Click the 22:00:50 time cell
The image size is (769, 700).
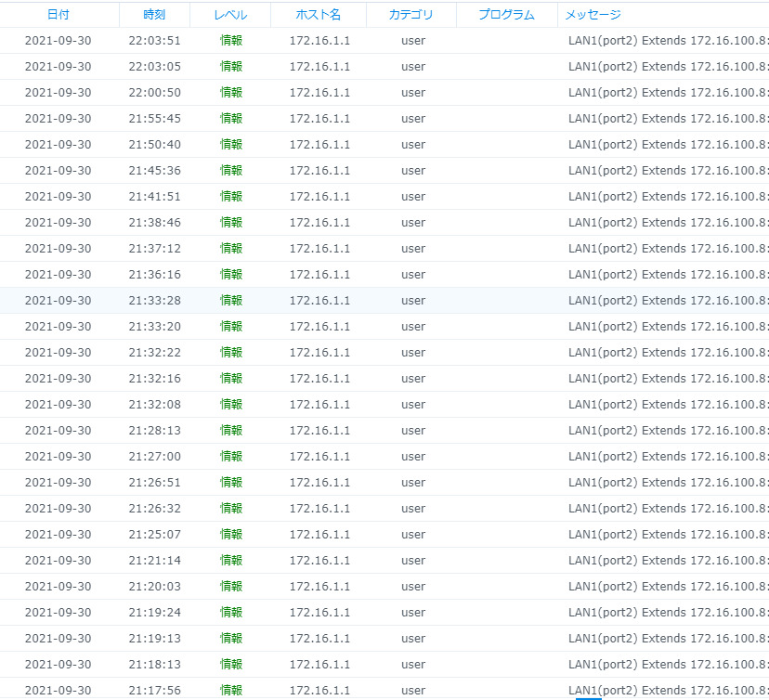pyautogui.click(x=154, y=93)
